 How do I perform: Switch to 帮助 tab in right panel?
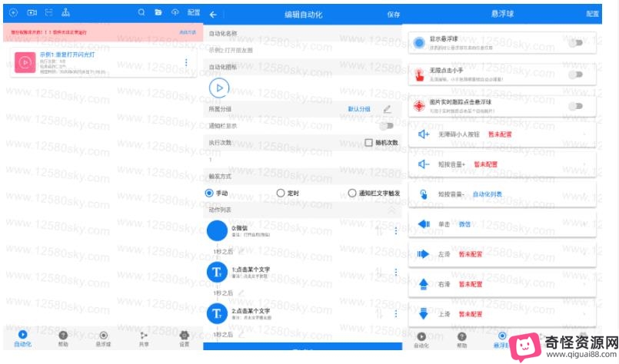[x=462, y=340]
